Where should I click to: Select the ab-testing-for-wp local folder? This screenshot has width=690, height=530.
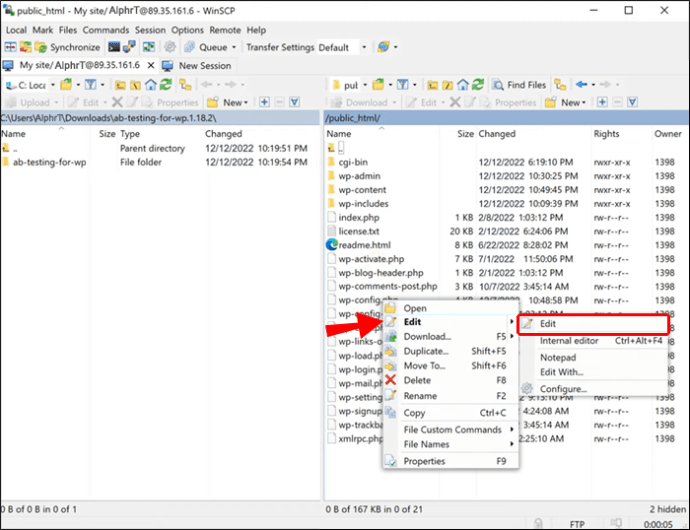click(49, 162)
